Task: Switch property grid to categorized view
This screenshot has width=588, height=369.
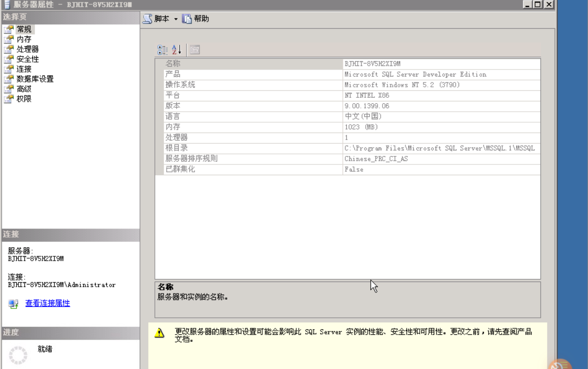Action: pos(162,50)
